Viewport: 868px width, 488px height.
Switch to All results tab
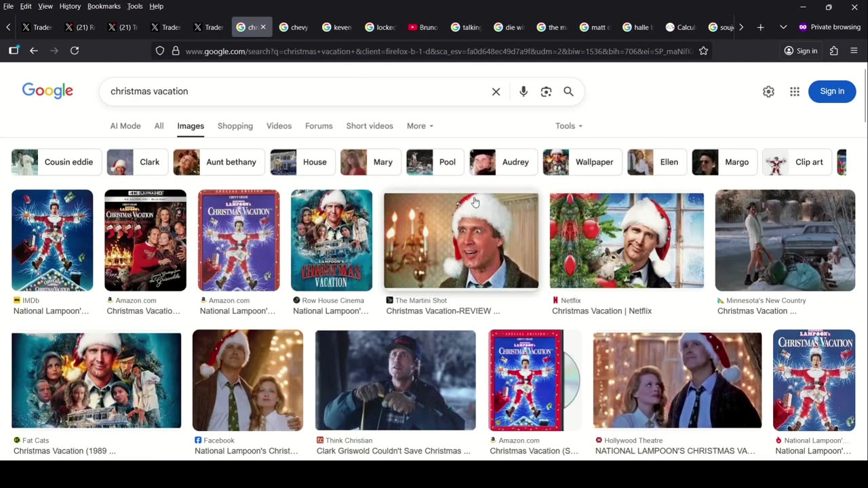point(159,126)
